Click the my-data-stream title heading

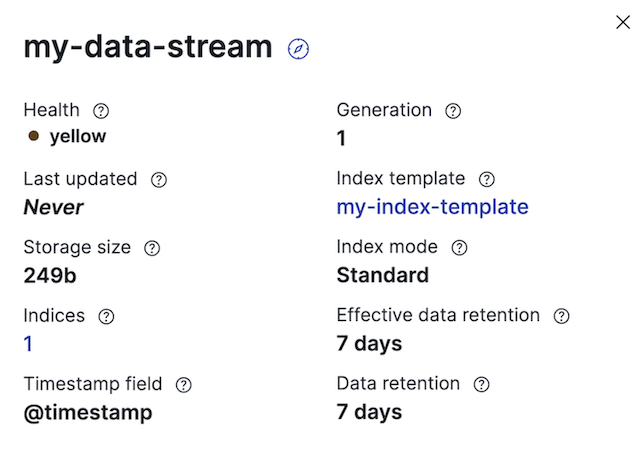(148, 46)
